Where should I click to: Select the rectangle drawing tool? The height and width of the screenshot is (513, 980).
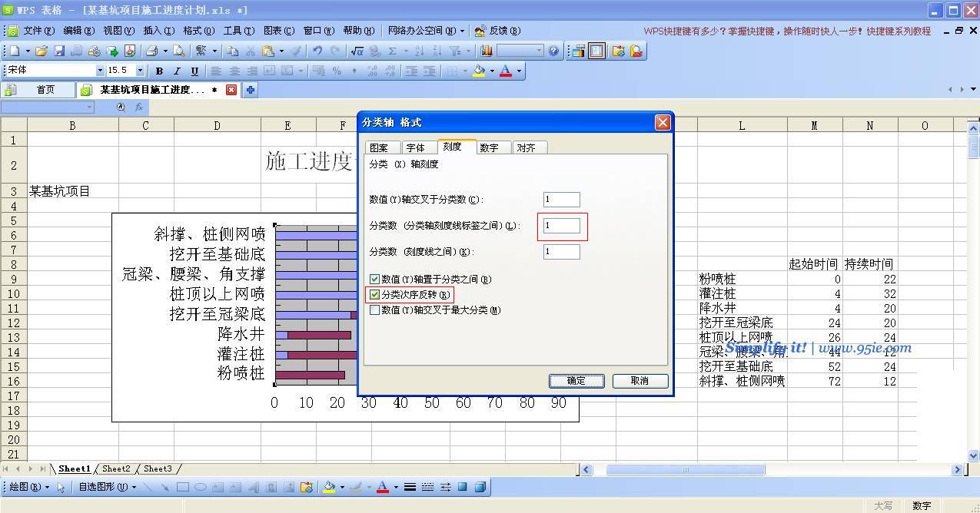pos(183,487)
